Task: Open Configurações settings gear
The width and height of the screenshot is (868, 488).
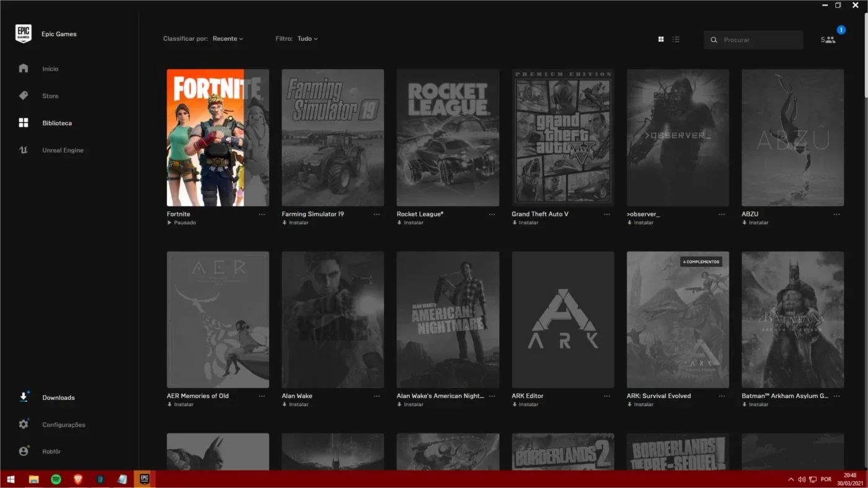Action: click(24, 425)
